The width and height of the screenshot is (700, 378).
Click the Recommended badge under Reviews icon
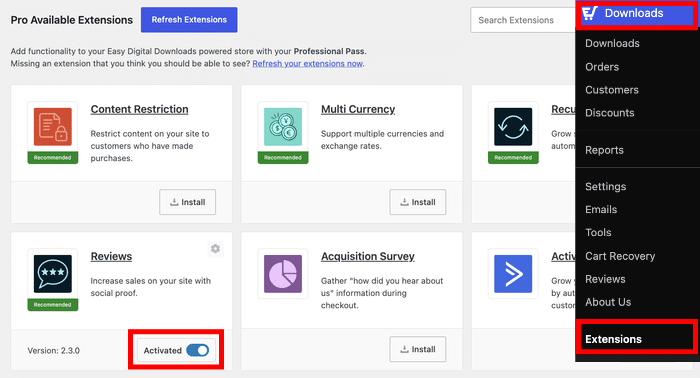click(x=53, y=305)
